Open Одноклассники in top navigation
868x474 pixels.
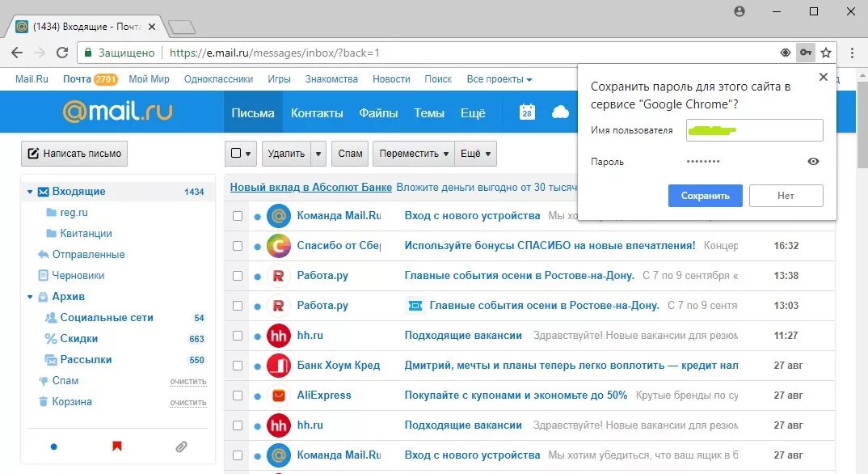click(x=218, y=79)
